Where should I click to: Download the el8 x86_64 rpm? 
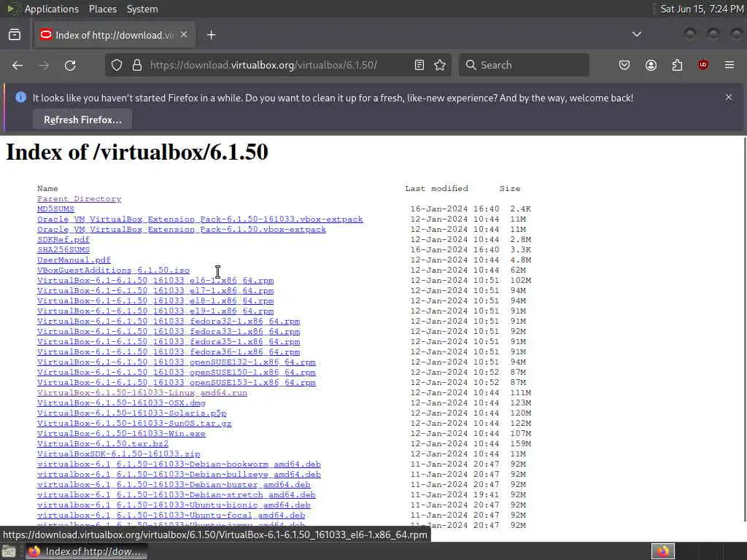[155, 300]
